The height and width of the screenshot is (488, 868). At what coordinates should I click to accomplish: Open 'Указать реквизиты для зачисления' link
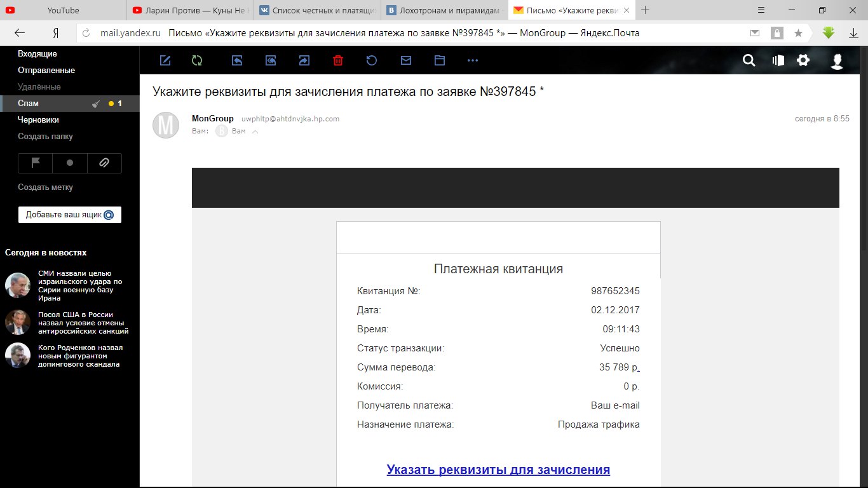click(x=498, y=470)
